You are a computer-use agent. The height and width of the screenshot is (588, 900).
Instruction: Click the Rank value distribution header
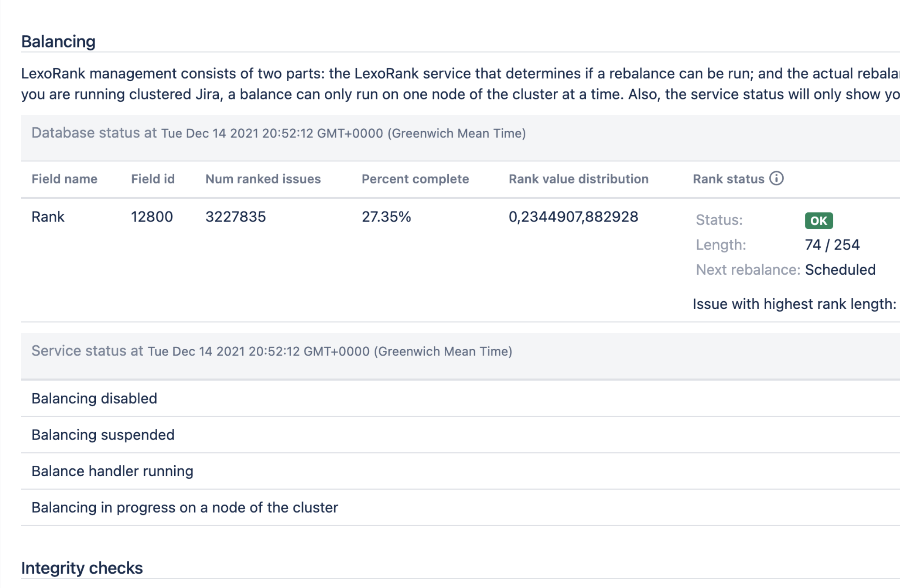pyautogui.click(x=578, y=179)
